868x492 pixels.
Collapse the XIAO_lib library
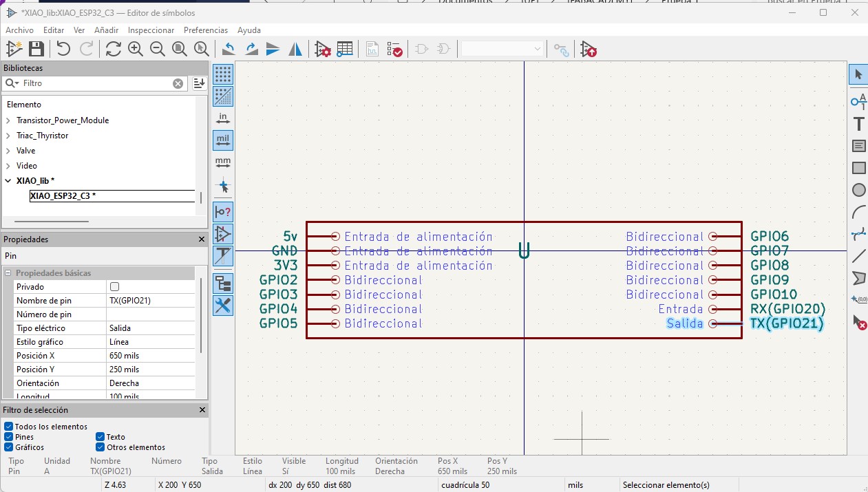point(8,181)
